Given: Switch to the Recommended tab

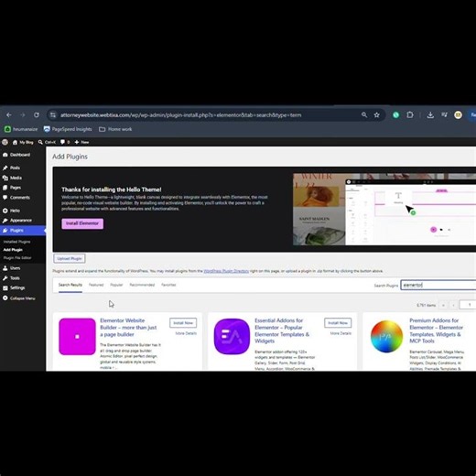Looking at the screenshot, I should tap(142, 285).
